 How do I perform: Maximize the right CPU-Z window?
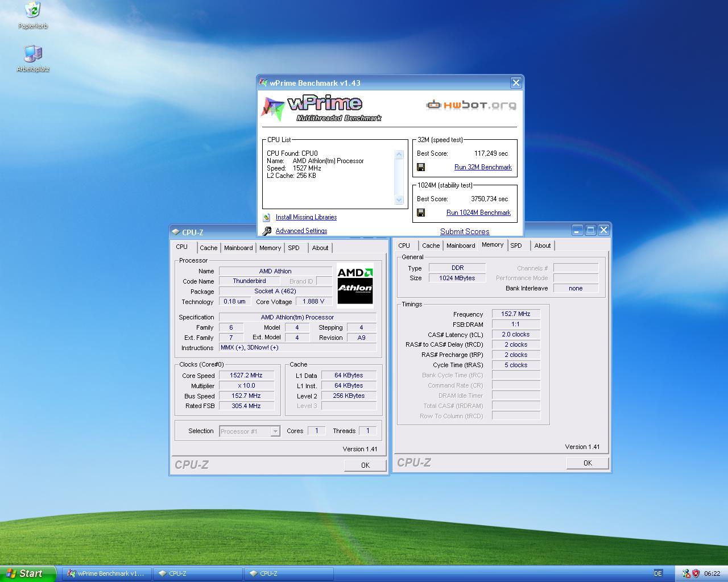[x=590, y=230]
